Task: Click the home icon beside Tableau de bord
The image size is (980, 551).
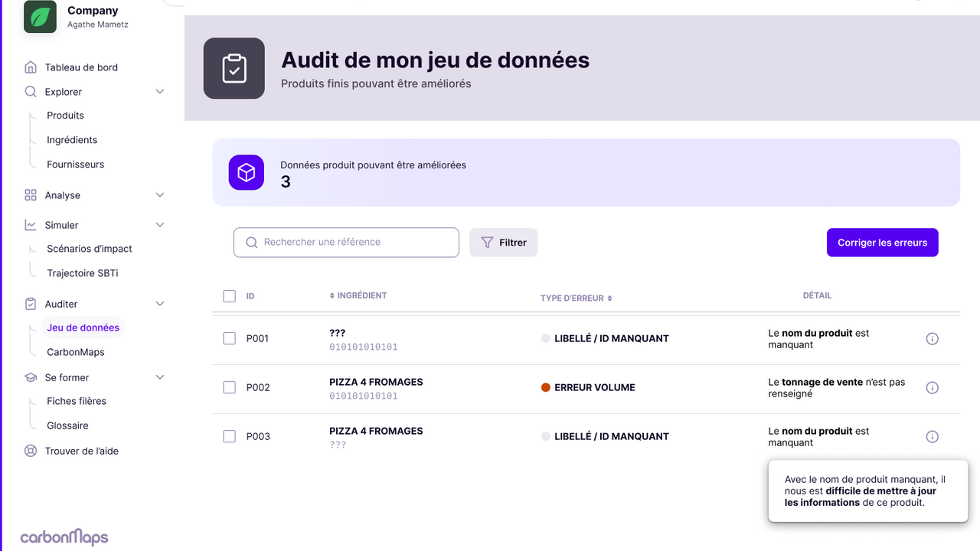Action: point(31,67)
